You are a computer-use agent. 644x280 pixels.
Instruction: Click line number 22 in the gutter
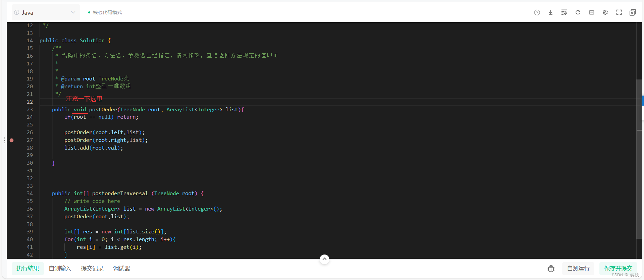click(30, 102)
